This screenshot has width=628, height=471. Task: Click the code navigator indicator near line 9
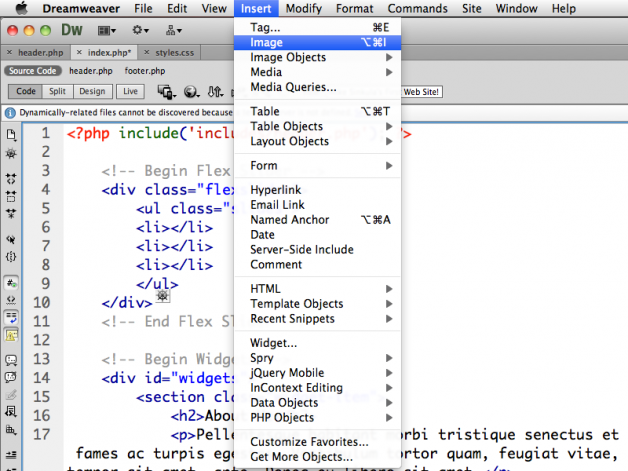tap(163, 296)
